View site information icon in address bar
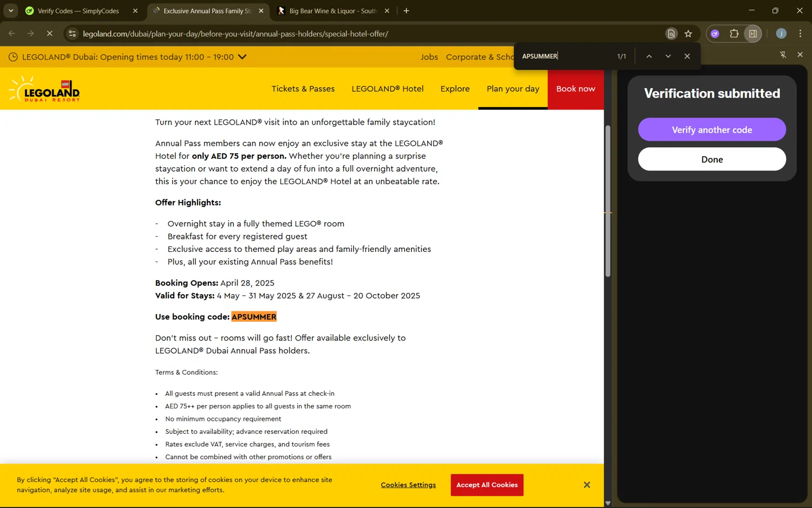The width and height of the screenshot is (812, 508). (x=73, y=34)
